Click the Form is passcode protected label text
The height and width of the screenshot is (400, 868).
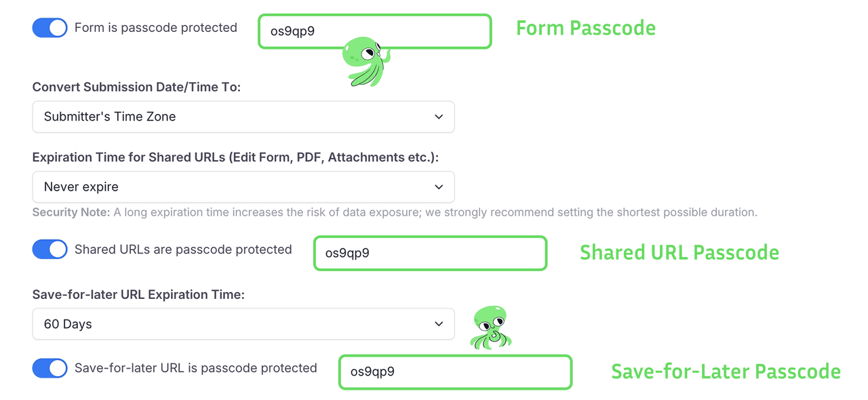click(x=156, y=28)
